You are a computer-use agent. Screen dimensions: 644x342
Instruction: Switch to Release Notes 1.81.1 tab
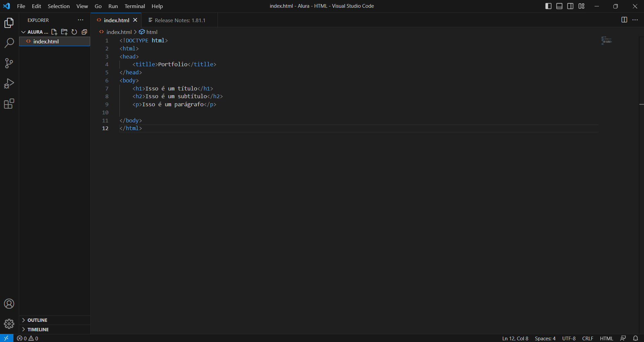[x=180, y=20]
